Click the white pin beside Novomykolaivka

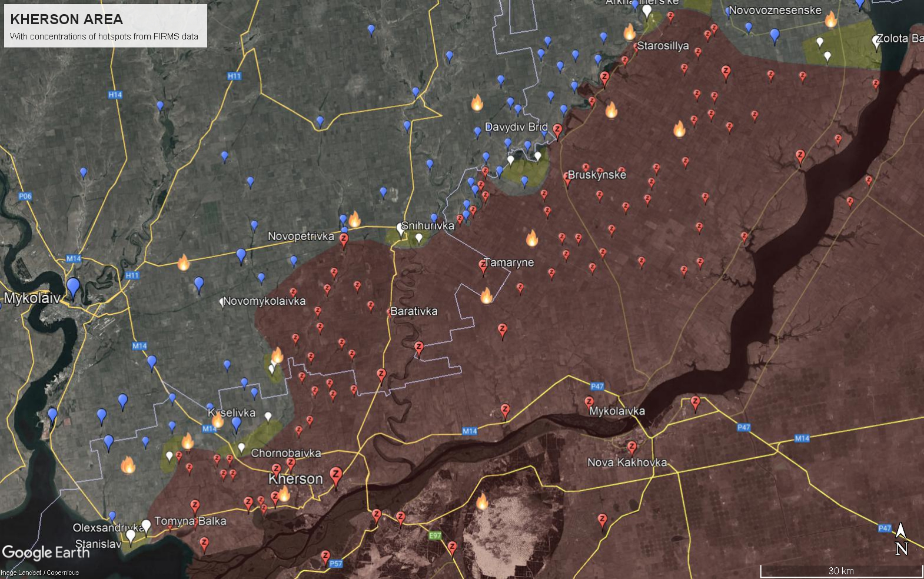click(x=222, y=302)
